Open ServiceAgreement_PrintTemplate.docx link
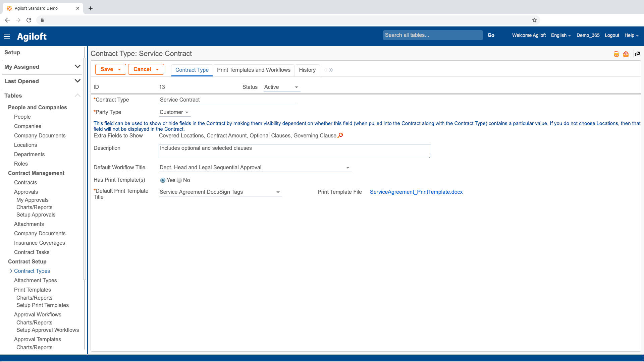This screenshot has height=362, width=644. (x=416, y=192)
